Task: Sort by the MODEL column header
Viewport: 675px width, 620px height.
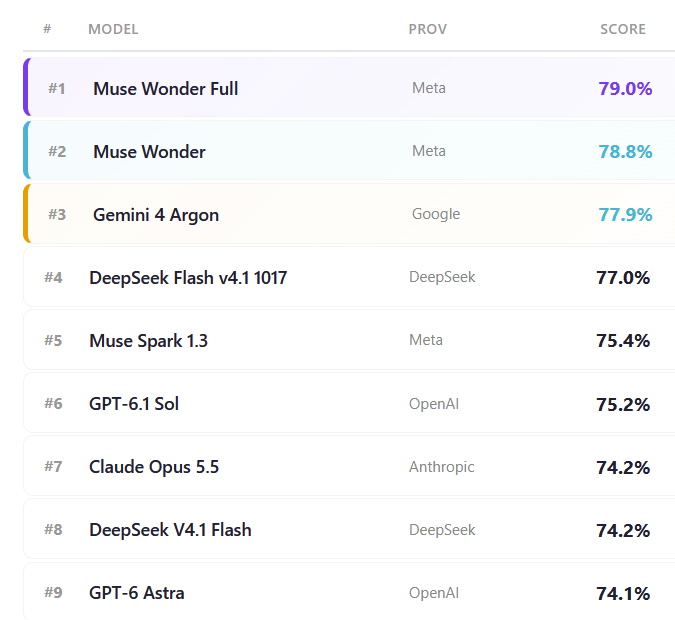Action: 113,29
